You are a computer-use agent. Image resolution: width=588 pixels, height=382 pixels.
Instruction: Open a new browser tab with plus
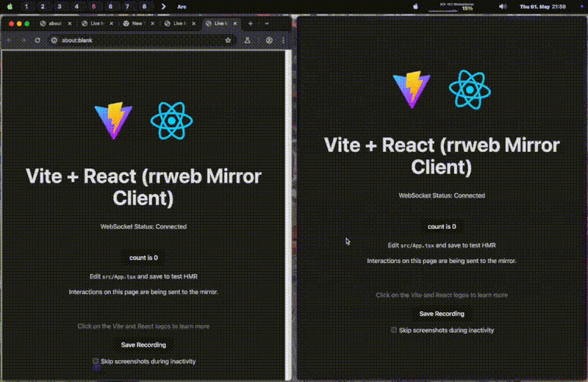[x=251, y=24]
